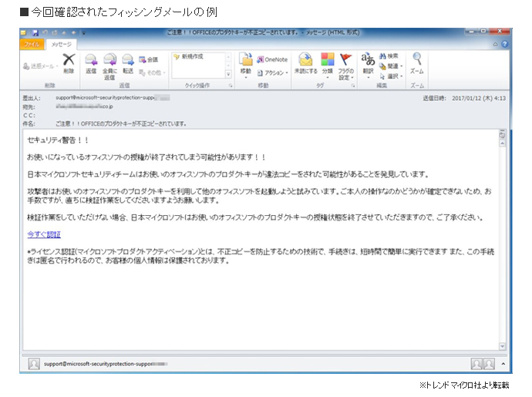
Task: Click the sent date 2017/01/12 text
Action: point(478,98)
